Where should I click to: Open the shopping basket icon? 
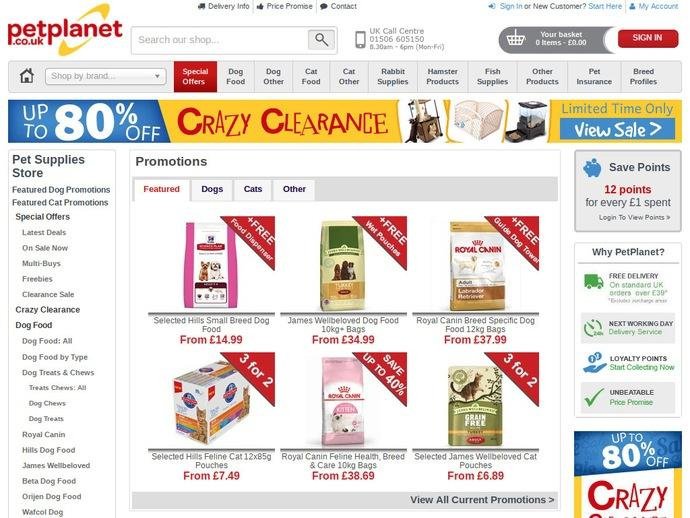[515, 38]
